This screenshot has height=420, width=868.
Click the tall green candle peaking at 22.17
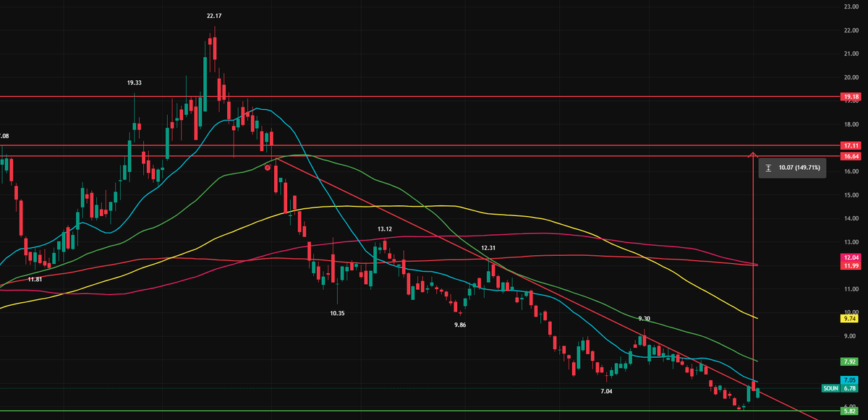tap(205, 77)
